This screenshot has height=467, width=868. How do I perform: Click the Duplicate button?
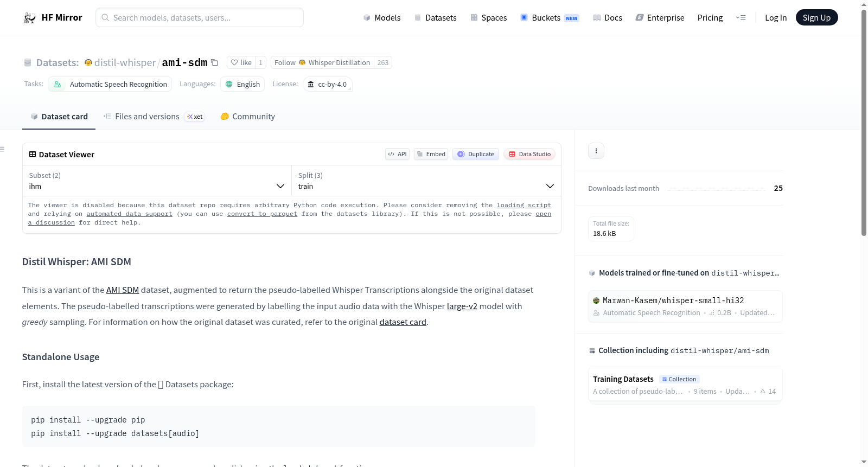click(475, 154)
